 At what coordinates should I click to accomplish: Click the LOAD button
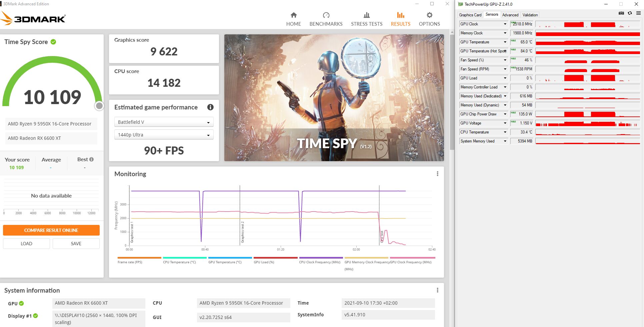[26, 244]
